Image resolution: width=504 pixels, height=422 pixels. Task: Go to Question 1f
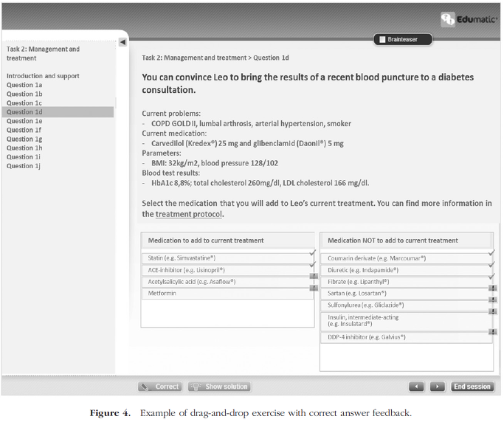pos(24,130)
